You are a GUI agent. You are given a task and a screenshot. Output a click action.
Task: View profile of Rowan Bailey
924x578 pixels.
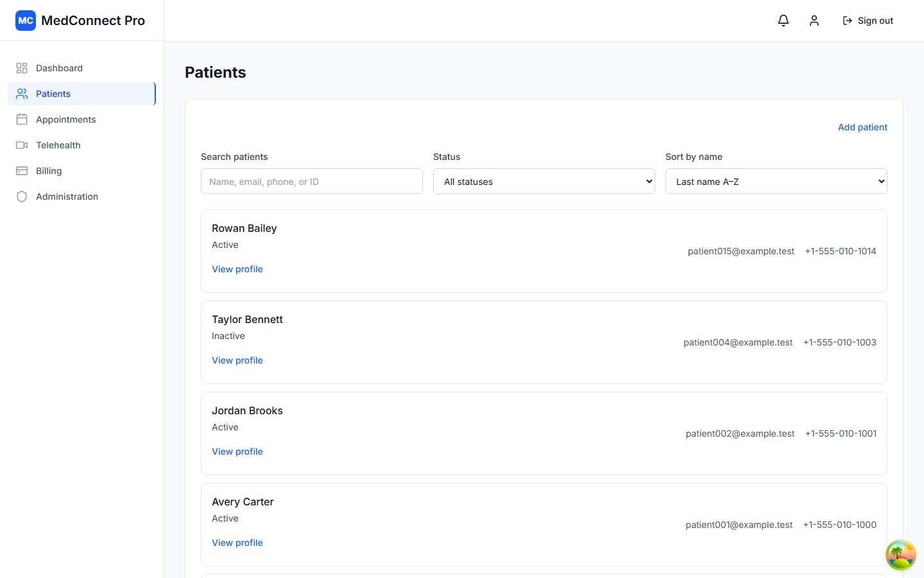tap(237, 269)
